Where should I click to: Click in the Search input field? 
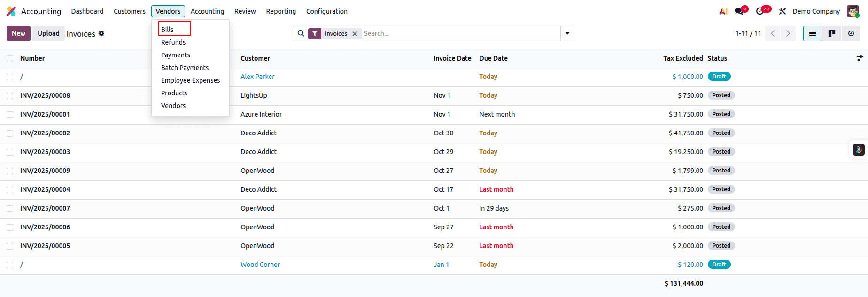(460, 33)
